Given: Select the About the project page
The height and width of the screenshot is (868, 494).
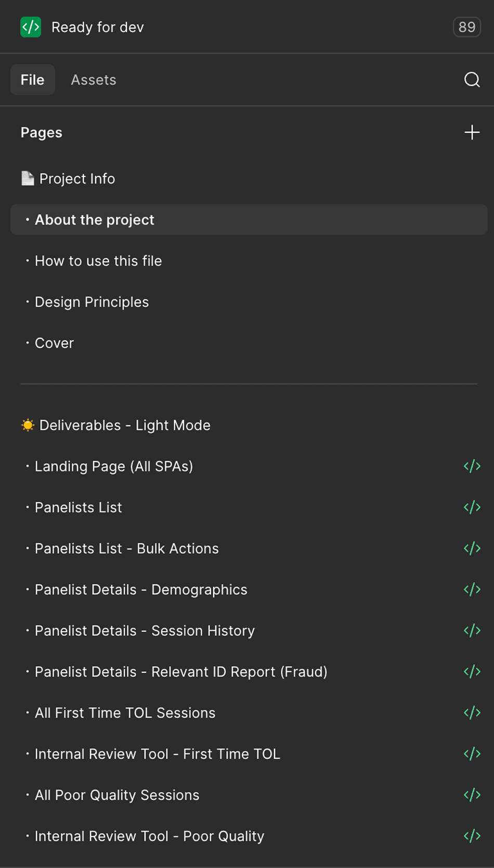Looking at the screenshot, I should coord(95,220).
